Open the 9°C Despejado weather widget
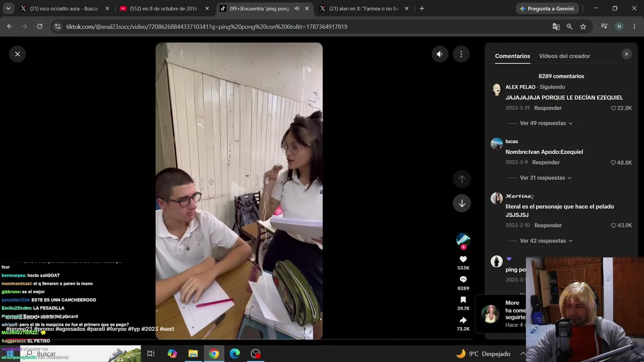This screenshot has width=644, height=362. click(483, 354)
